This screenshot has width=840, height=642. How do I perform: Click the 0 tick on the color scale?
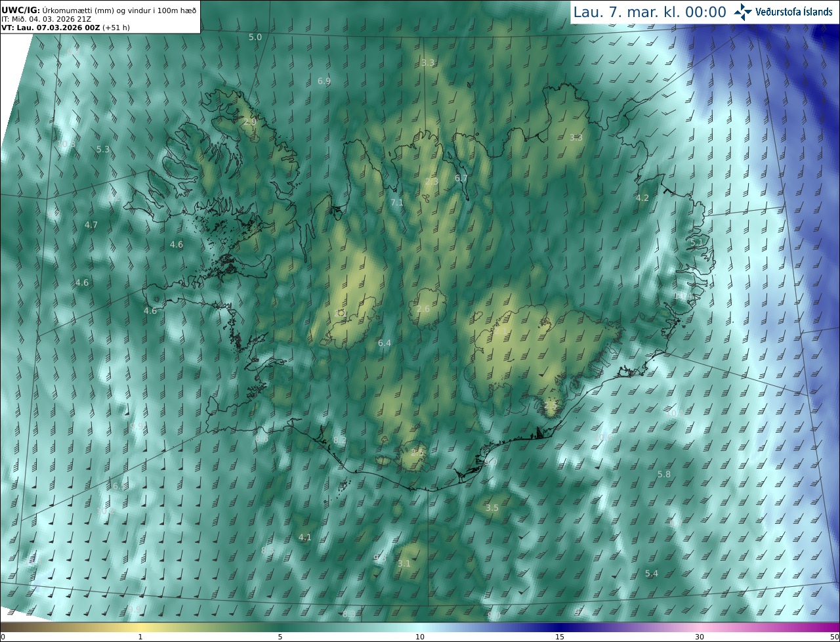3,637
